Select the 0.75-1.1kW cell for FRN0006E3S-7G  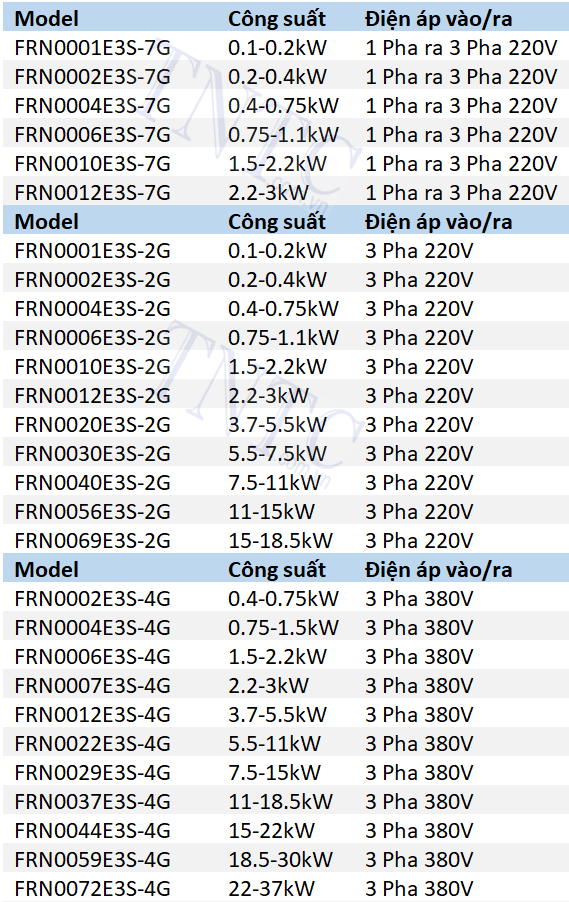coord(283,135)
